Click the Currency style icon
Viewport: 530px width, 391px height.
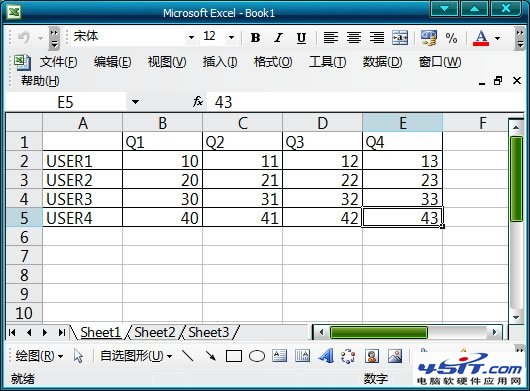428,38
